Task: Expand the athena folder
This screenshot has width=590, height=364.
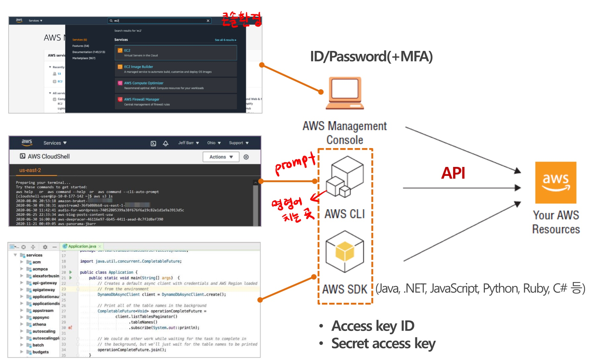Action: (22, 324)
